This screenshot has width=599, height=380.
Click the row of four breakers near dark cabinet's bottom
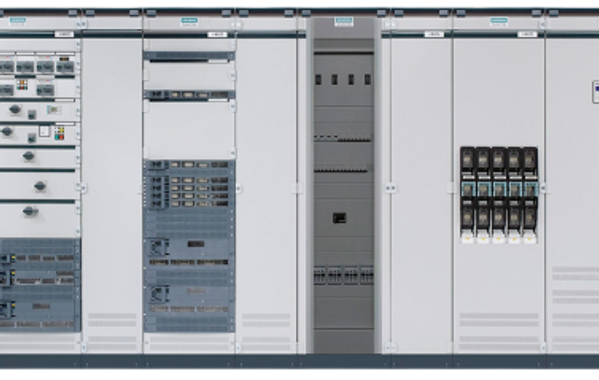pos(343,275)
